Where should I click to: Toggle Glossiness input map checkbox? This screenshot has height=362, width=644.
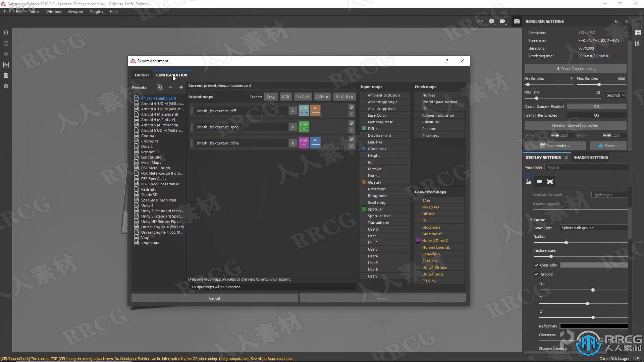click(363, 148)
